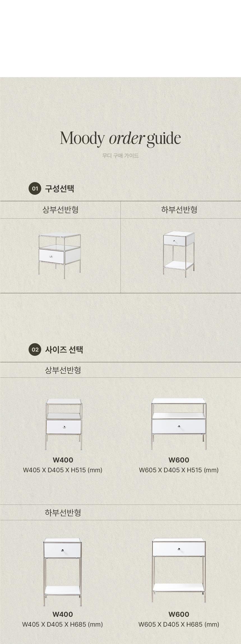
Task: Click the W405 X D405 X H515 dimension text
Action: [62, 470]
